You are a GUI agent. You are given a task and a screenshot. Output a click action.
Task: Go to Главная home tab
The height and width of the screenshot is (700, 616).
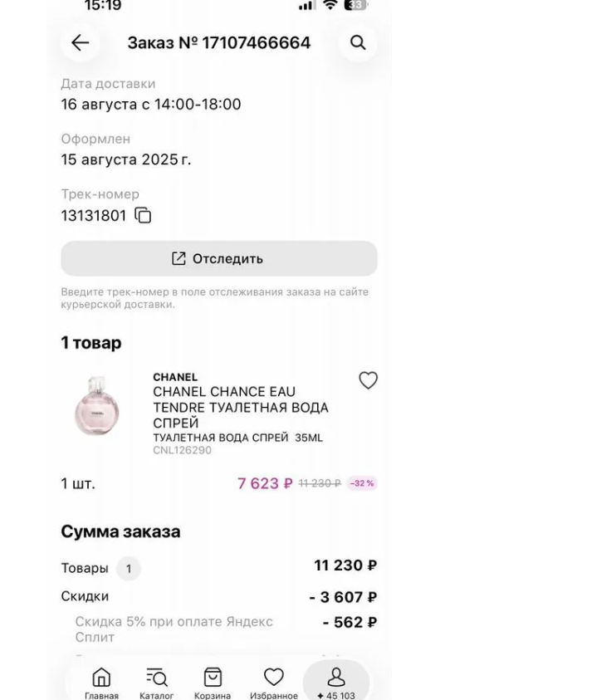pyautogui.click(x=101, y=683)
